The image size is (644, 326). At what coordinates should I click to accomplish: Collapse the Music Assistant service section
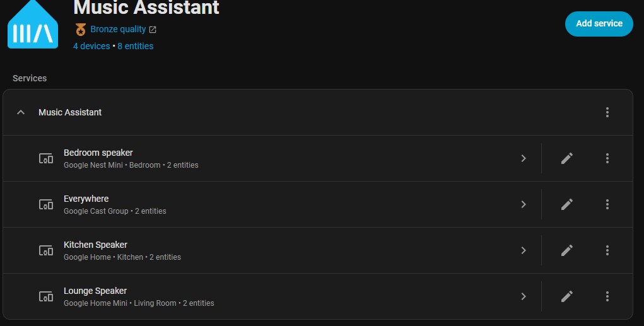(21, 112)
